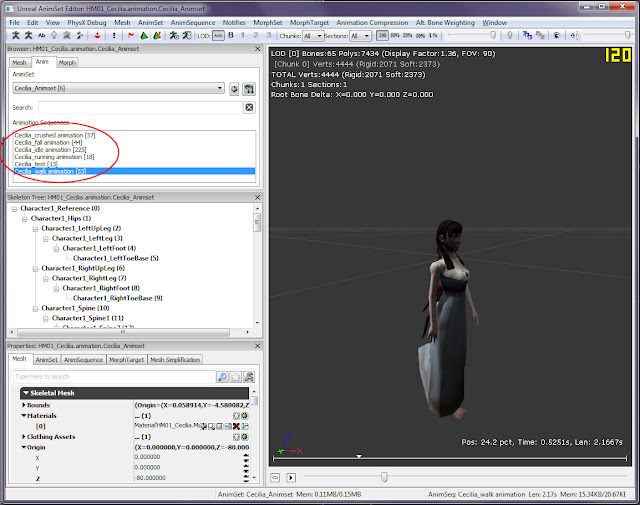The width and height of the screenshot is (640, 505).
Task: Play the animation preview
Action: point(291,477)
